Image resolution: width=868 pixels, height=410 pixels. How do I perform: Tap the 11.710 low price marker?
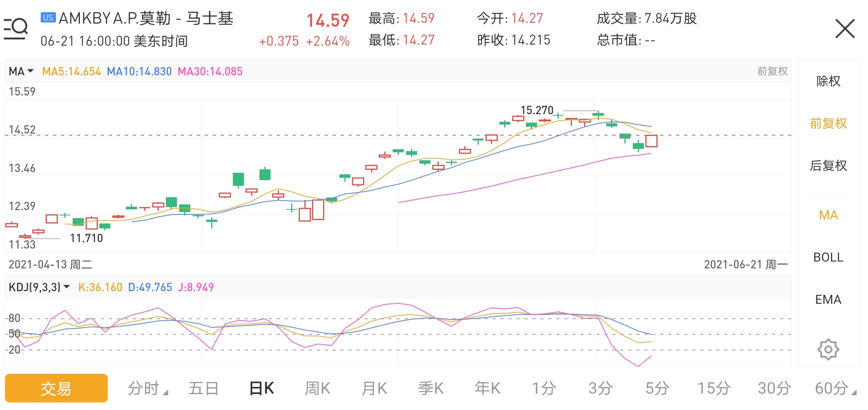(86, 238)
